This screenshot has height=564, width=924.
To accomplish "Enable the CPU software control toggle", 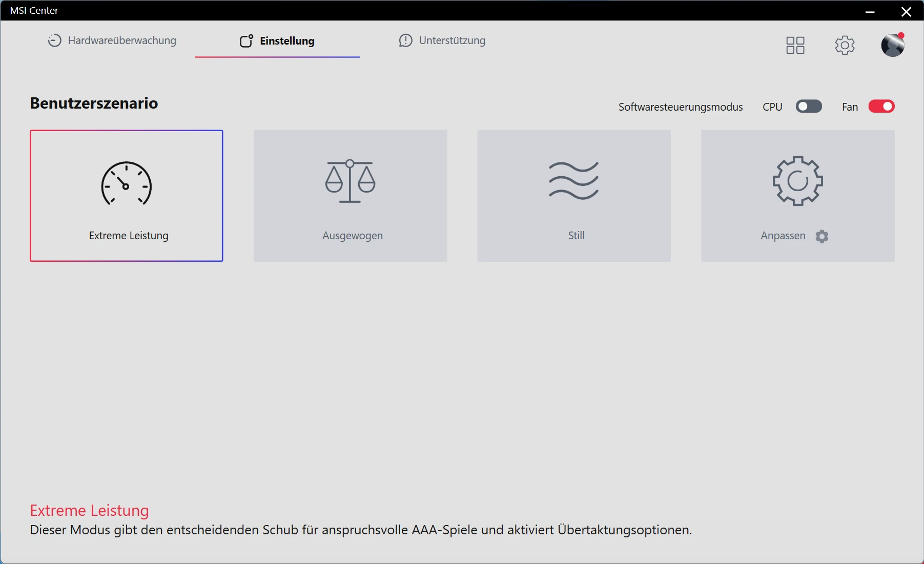I will pos(809,107).
